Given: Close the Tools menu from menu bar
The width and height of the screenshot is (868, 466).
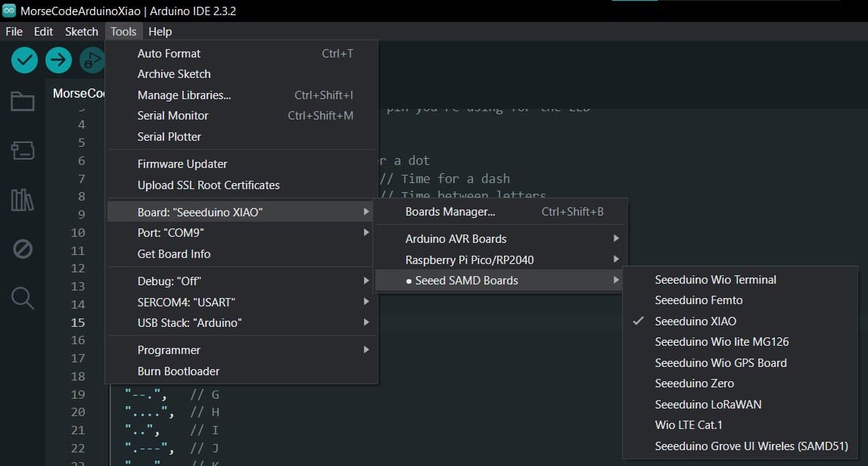Looking at the screenshot, I should pos(123,32).
